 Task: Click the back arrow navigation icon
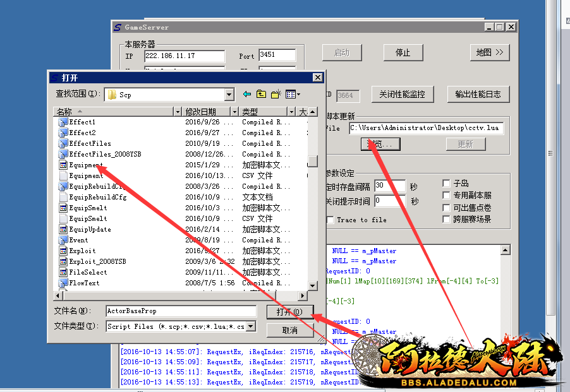point(247,95)
